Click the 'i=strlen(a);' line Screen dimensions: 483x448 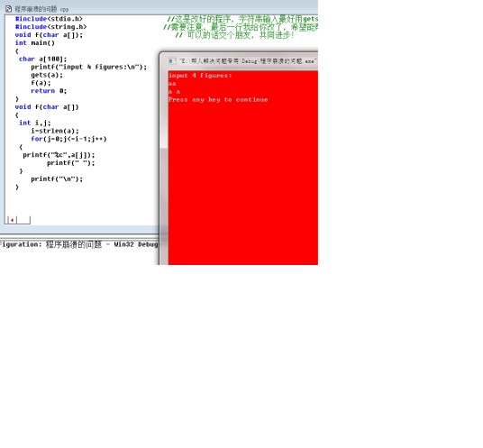55,131
